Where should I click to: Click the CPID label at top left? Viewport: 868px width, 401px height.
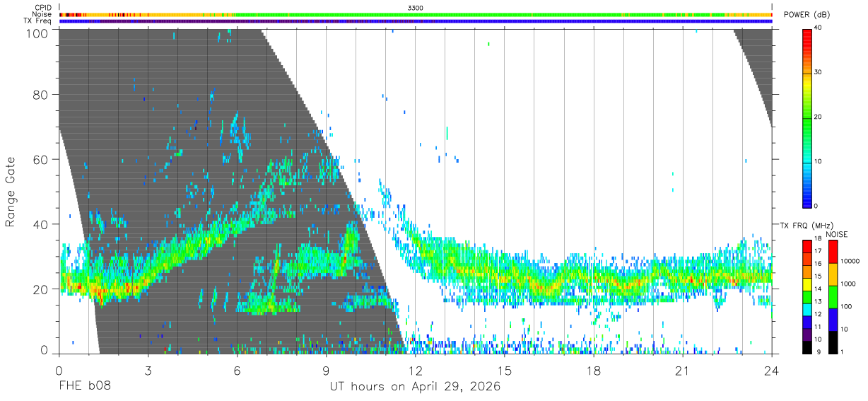[x=42, y=7]
